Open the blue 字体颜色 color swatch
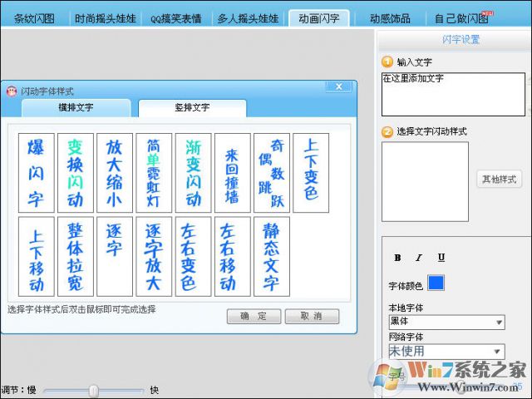Screen dimensions: 532x399 pos(436,283)
